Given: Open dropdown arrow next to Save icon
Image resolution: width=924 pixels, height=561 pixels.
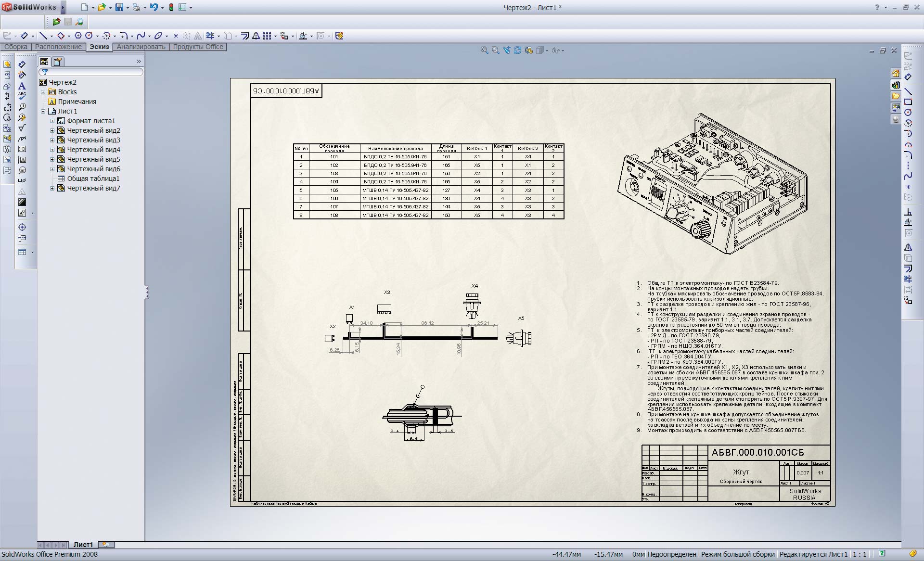Looking at the screenshot, I should click(x=128, y=8).
